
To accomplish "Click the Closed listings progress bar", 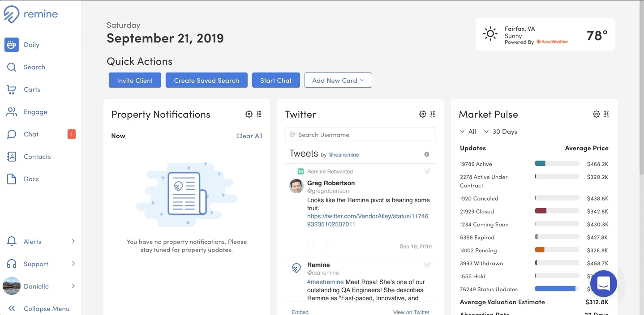I will (x=557, y=211).
